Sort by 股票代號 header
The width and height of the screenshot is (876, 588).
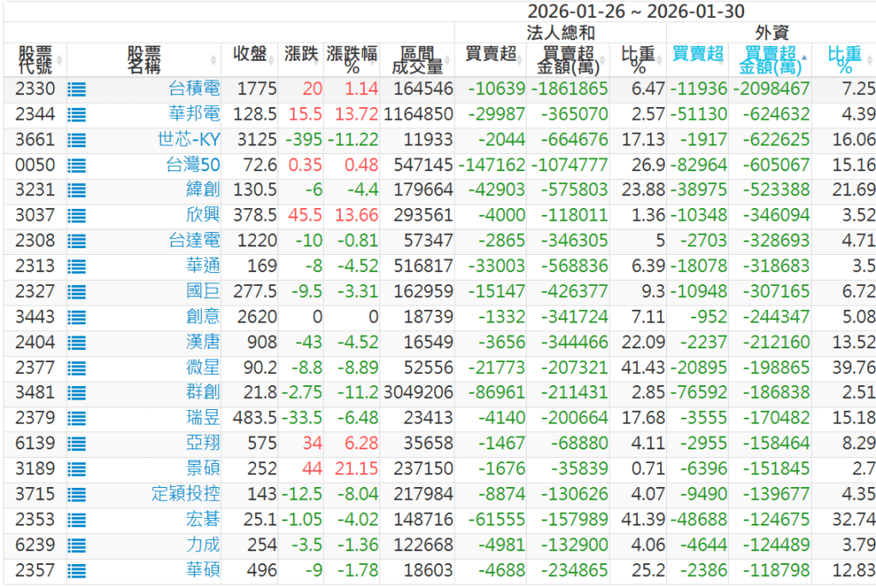35,60
